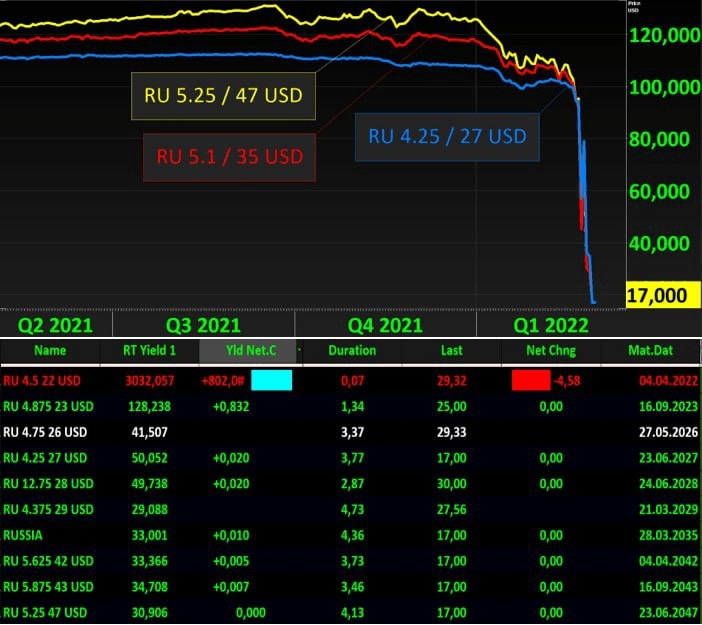
Task: Click the last price 30,00
Action: click(x=452, y=484)
